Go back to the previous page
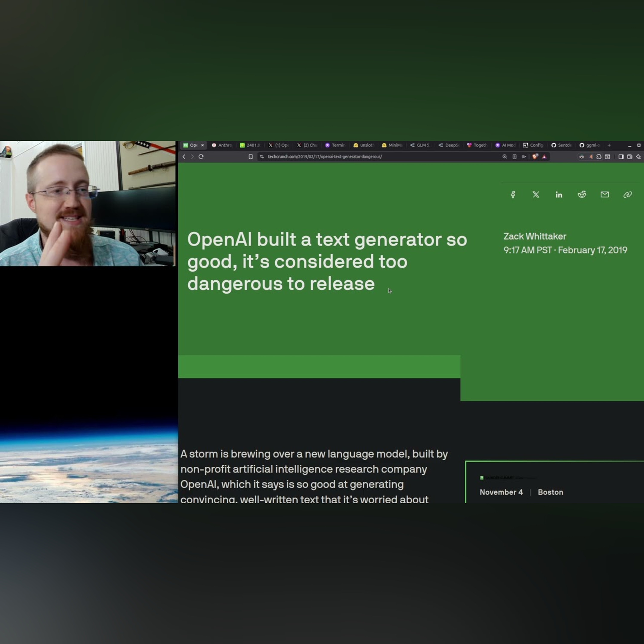 184,157
